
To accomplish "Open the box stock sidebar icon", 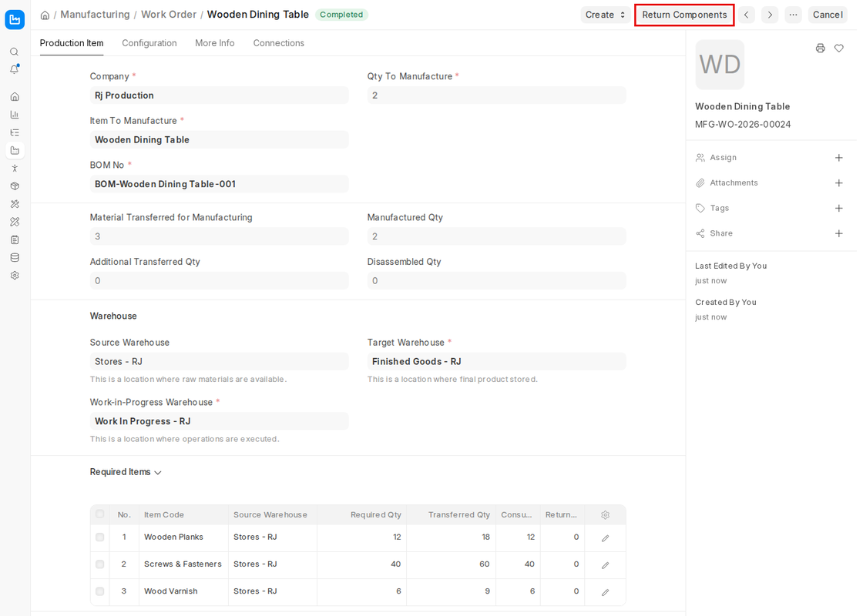I will (15, 186).
